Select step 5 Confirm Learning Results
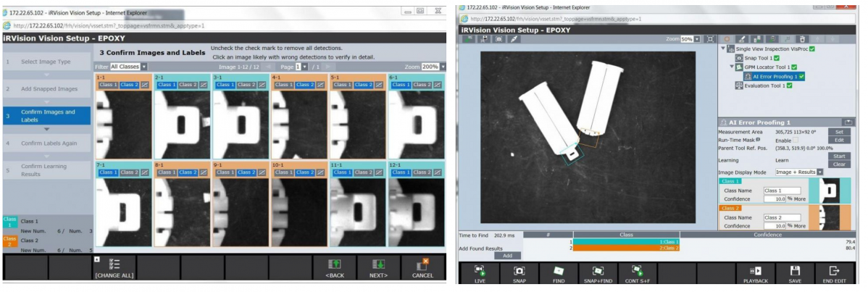 46,170
